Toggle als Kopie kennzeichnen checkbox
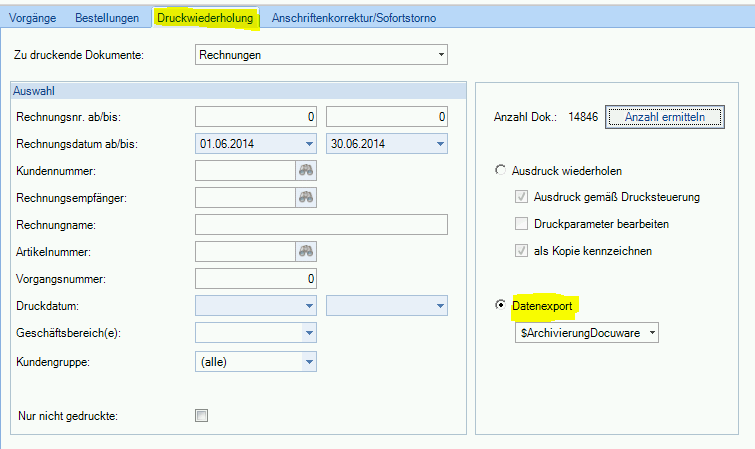Viewport: 755px width, 449px height. pyautogui.click(x=521, y=251)
